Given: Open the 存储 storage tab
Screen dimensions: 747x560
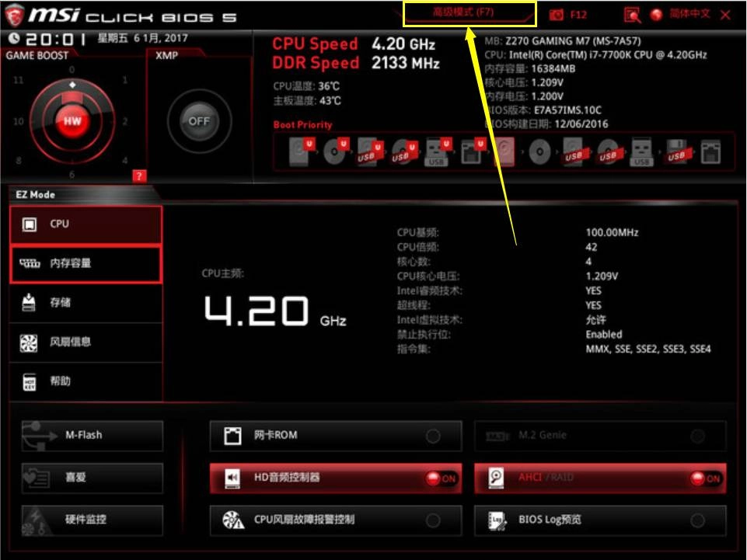Looking at the screenshot, I should click(86, 303).
